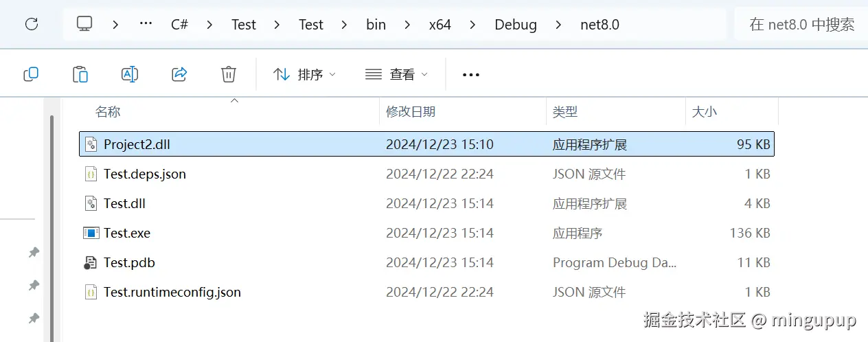The width and height of the screenshot is (868, 342).
Task: Select the Test.runtimeconfig.json file name
Action: pyautogui.click(x=172, y=292)
